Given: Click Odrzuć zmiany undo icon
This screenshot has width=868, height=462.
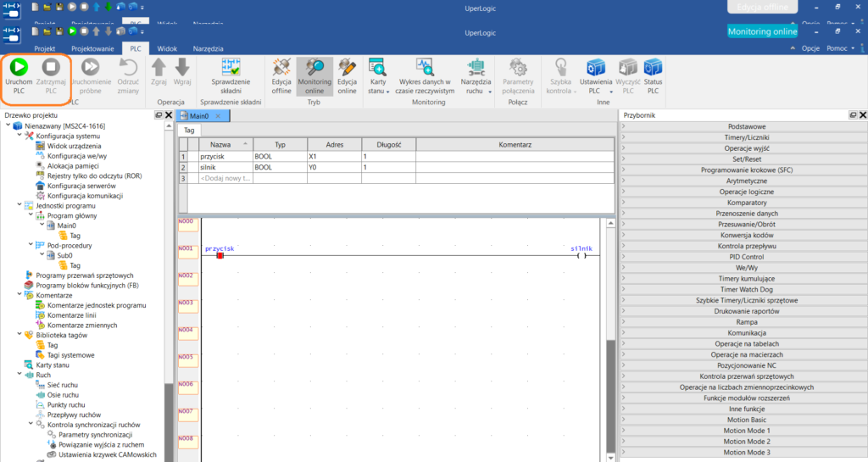Looking at the screenshot, I should pos(129,68).
